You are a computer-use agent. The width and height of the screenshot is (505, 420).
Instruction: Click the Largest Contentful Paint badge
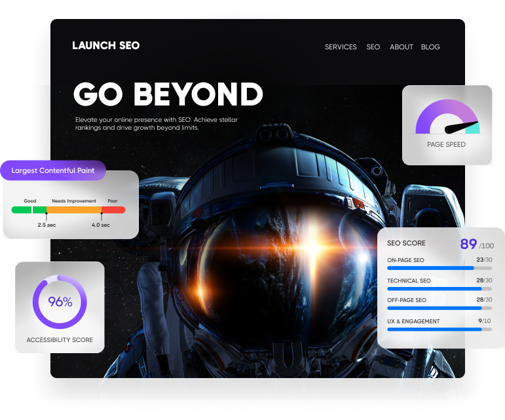[x=53, y=170]
